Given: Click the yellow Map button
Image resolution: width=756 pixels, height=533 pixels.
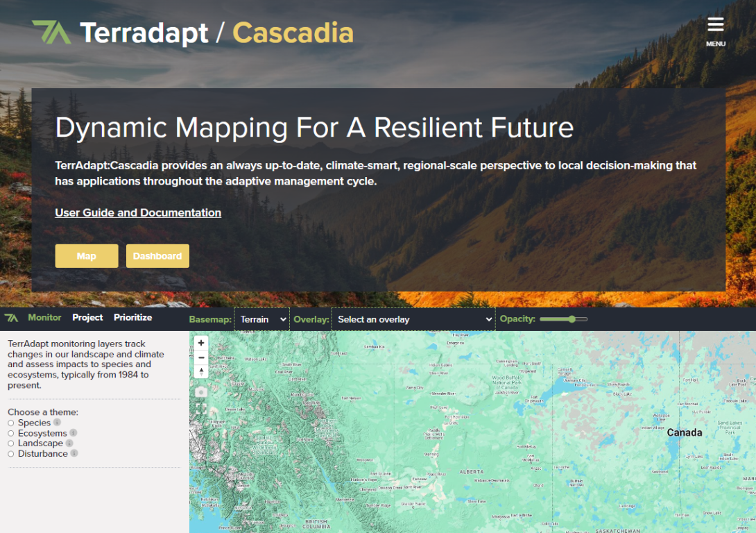Looking at the screenshot, I should pyautogui.click(x=87, y=255).
